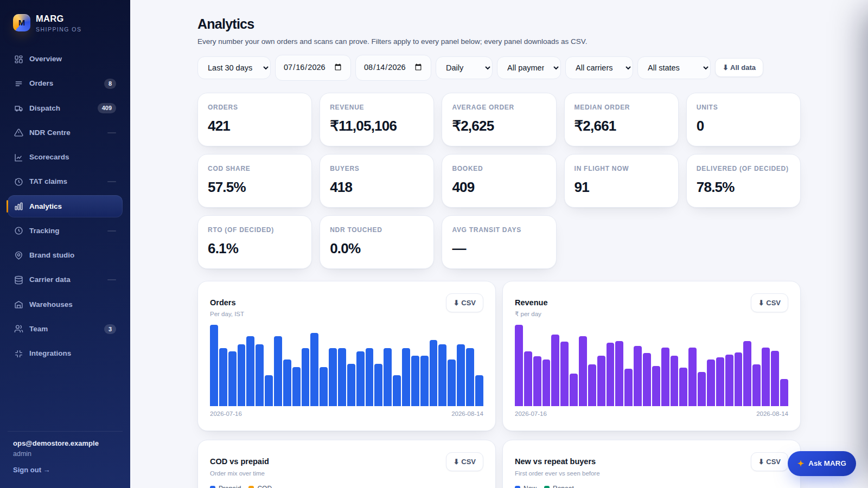Viewport: 868px width, 488px height.
Task: Open Ask MARG assistant
Action: click(x=821, y=464)
